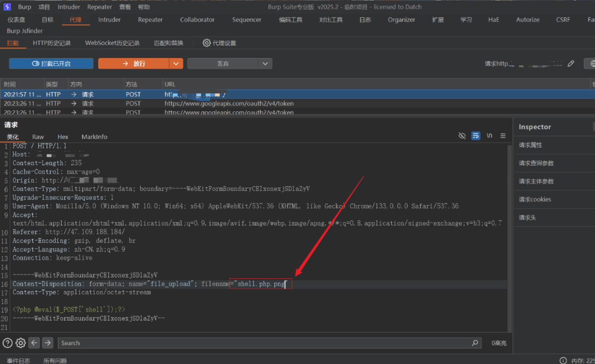Viewport: 595px width, 364px height.
Task: Open the HTTP历史记录 sub-tab
Action: point(52,43)
